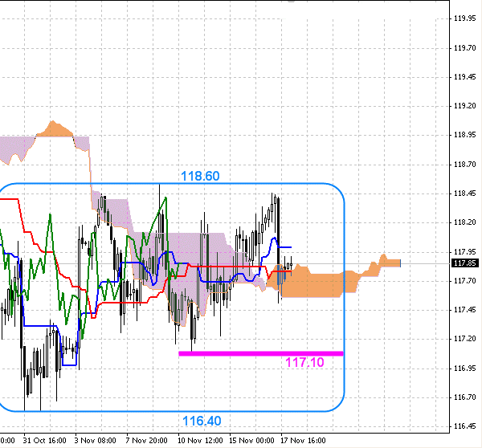Click the 118.60 upper range label
The height and width of the screenshot is (448, 482).
point(200,176)
